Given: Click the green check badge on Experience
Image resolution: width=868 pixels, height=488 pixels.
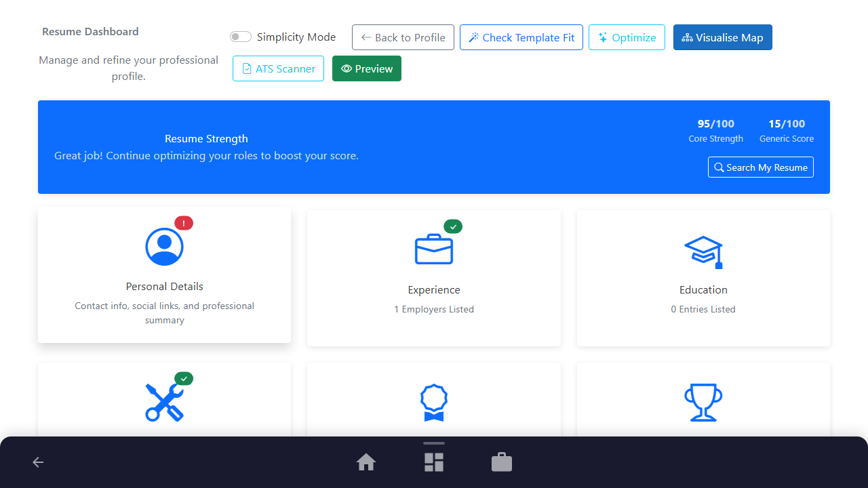Looking at the screenshot, I should [453, 226].
